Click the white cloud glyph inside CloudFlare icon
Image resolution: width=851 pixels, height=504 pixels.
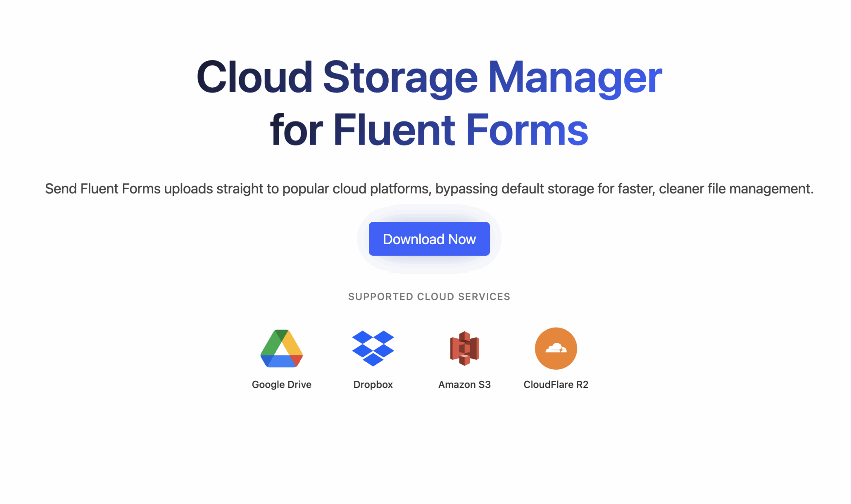[556, 348]
